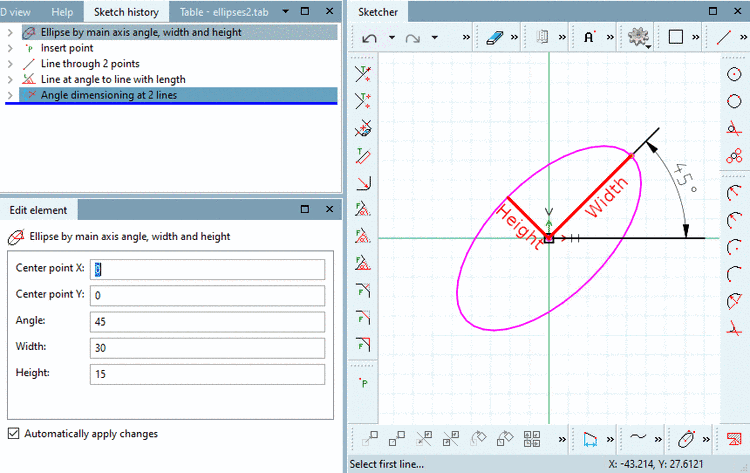The height and width of the screenshot is (473, 750).
Task: Select the circle with center point tool
Action: (x=734, y=74)
